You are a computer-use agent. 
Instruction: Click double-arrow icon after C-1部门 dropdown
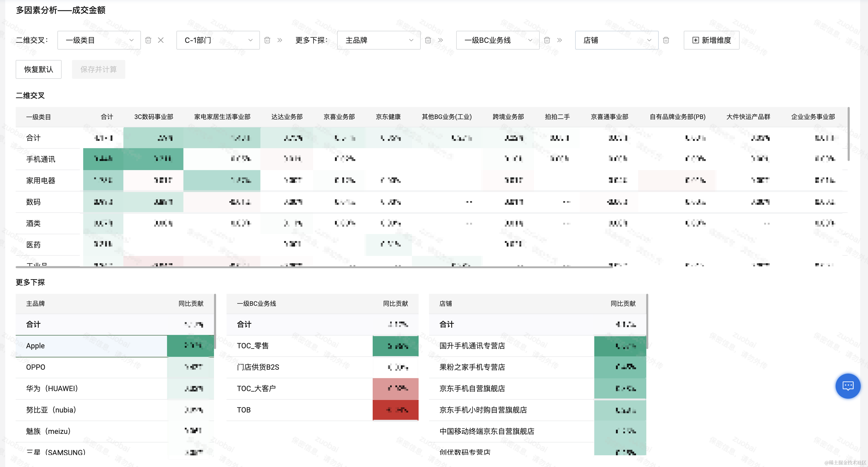280,40
